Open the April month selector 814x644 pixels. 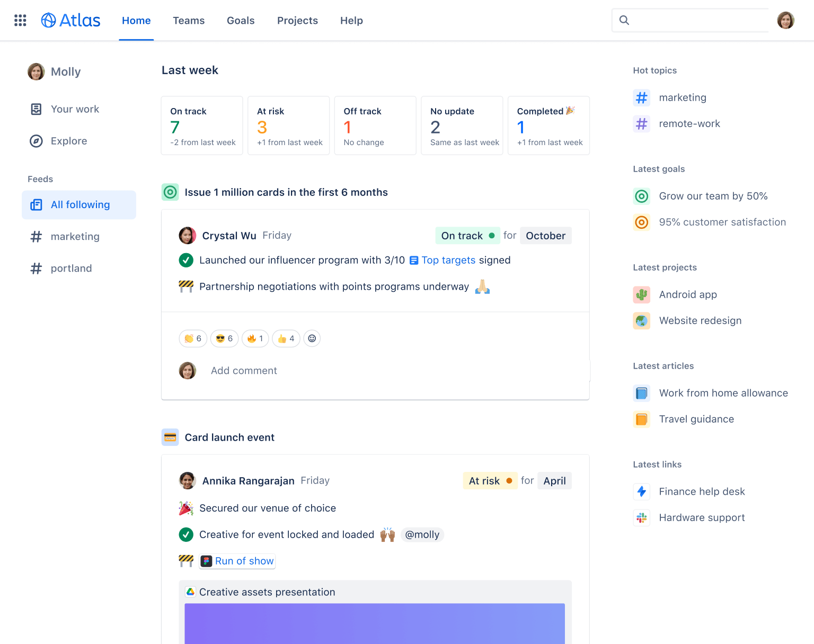point(554,480)
